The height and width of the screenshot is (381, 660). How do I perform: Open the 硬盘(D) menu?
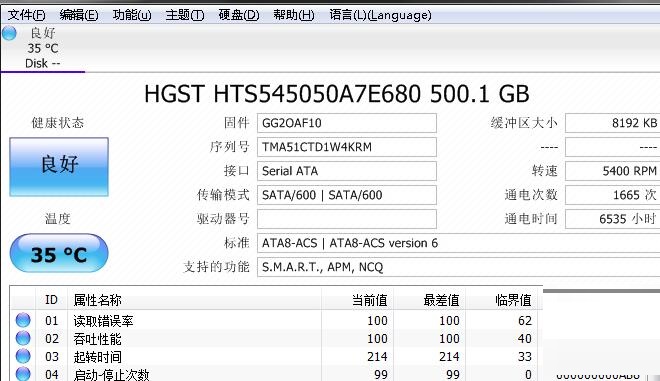pos(239,15)
